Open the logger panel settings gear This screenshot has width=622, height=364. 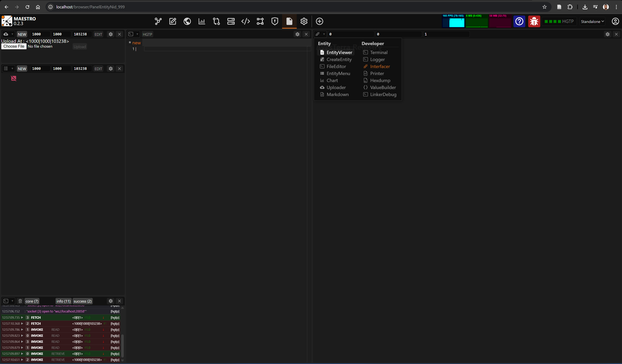coord(111,301)
